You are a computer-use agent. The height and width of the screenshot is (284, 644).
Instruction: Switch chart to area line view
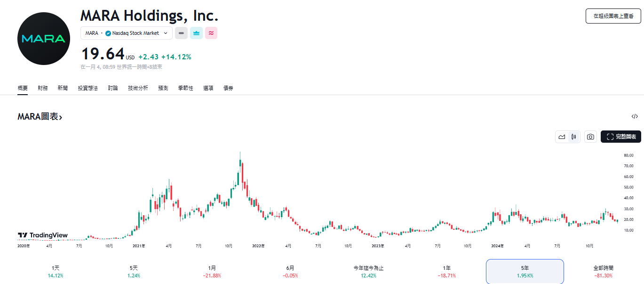562,137
